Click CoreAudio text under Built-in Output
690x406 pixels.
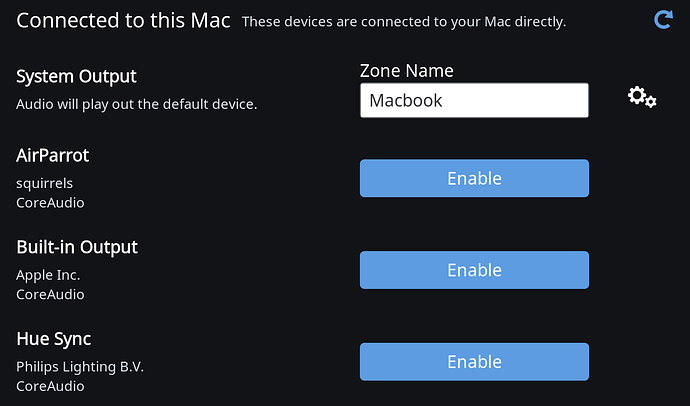point(50,294)
